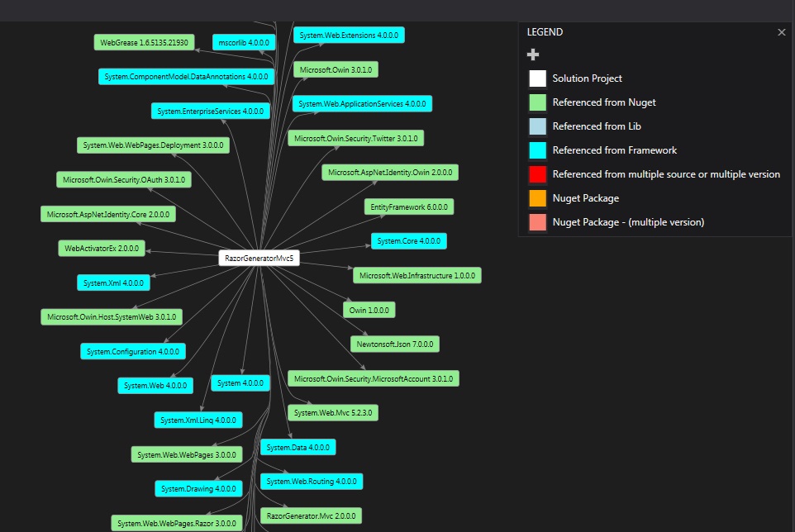
Task: Select the System.Drawing 4.0.0.0 node
Action: [x=198, y=488]
